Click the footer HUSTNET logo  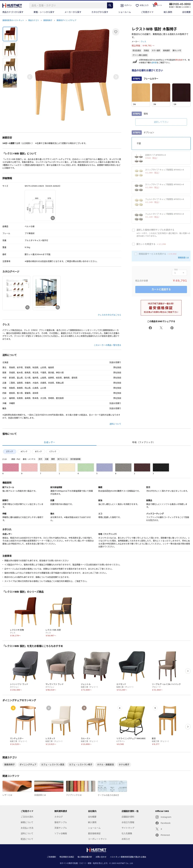(96, 850)
